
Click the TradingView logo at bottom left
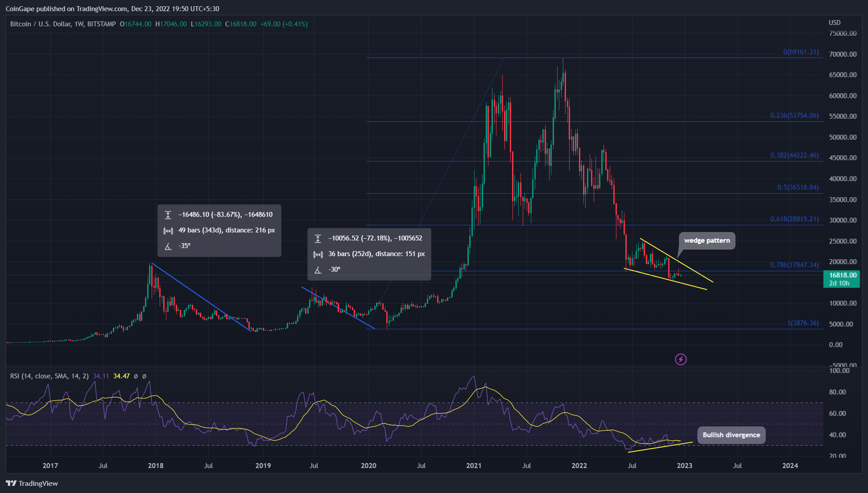coord(32,483)
